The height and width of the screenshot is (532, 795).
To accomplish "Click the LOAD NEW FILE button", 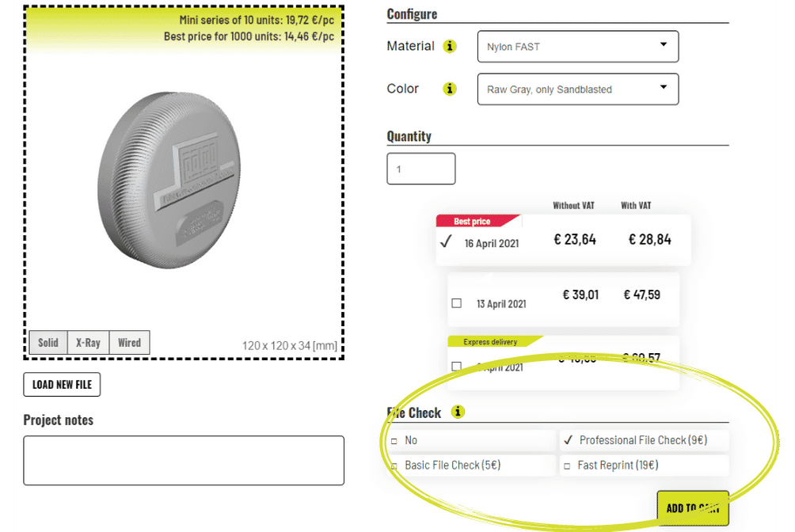I will coord(62,385).
